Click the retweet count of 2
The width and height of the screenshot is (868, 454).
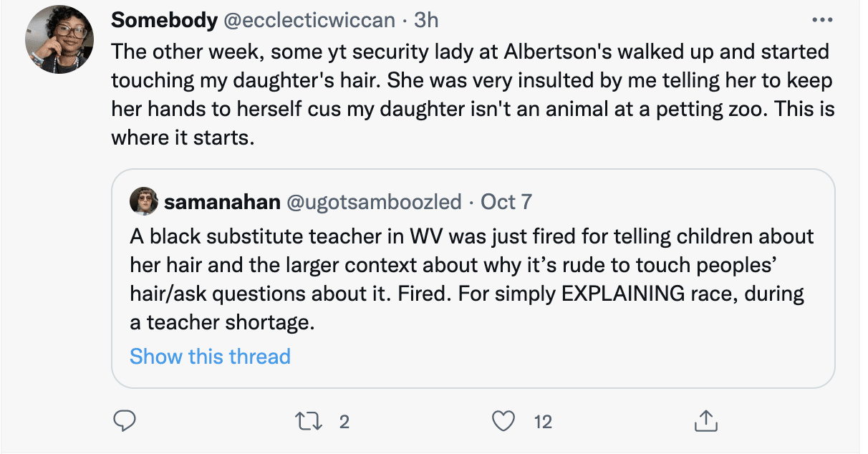click(344, 422)
